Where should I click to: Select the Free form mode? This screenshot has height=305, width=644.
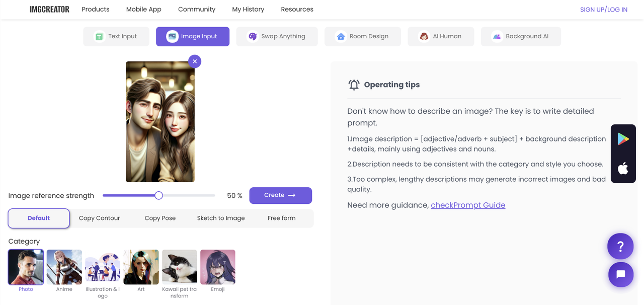pos(282,218)
